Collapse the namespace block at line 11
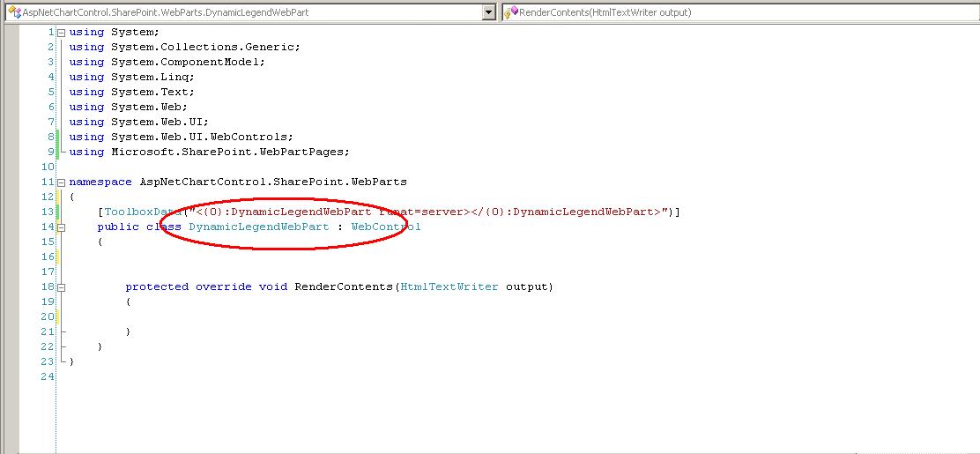The image size is (980, 454). point(62,182)
